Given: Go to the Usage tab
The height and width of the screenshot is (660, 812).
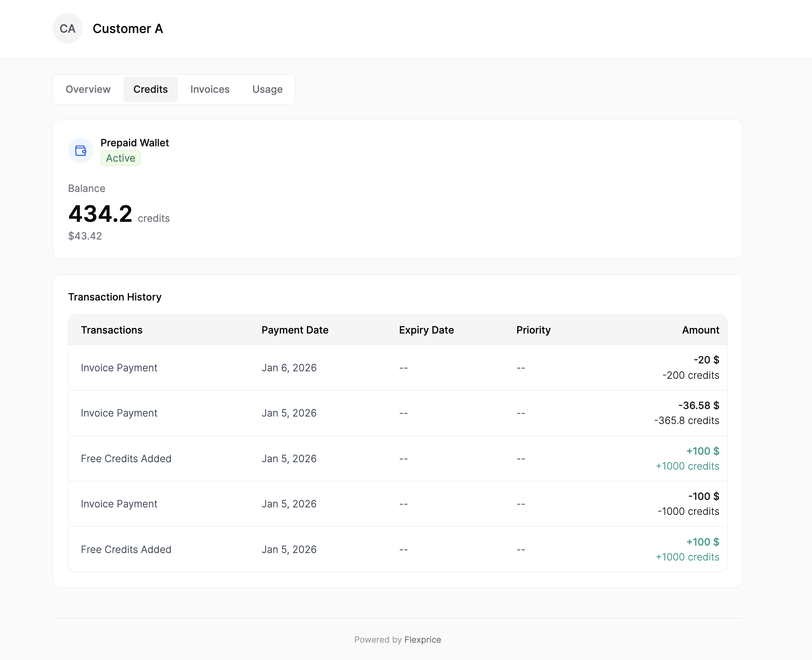Looking at the screenshot, I should coord(267,89).
